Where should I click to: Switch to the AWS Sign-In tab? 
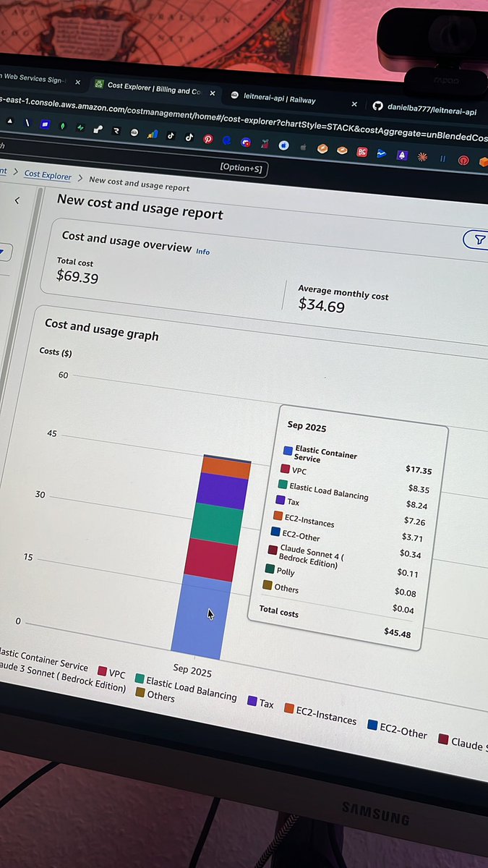36,80
